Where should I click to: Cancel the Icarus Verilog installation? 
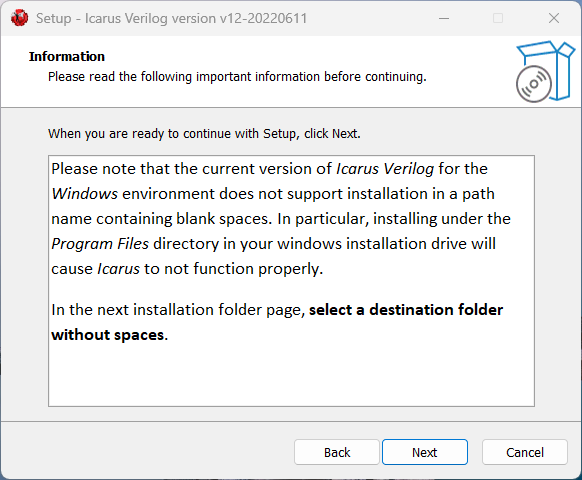pyautogui.click(x=525, y=452)
